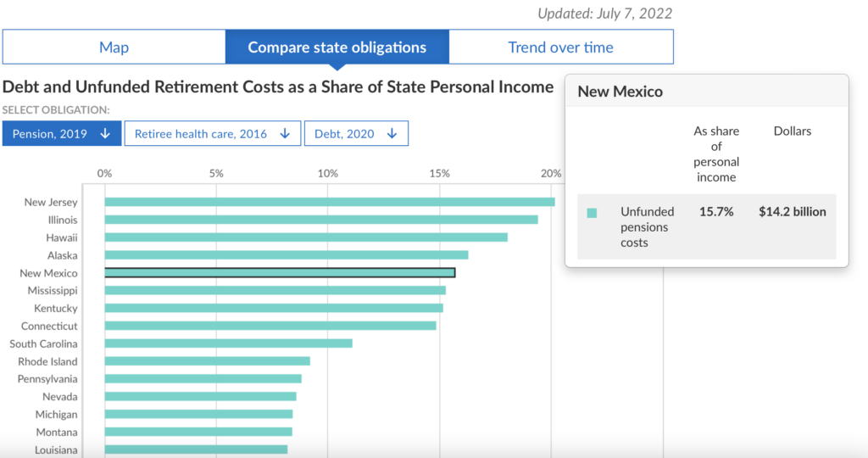Click the arrow icon in Retiree health care
Image resolution: width=868 pixels, height=458 pixels.
point(286,133)
